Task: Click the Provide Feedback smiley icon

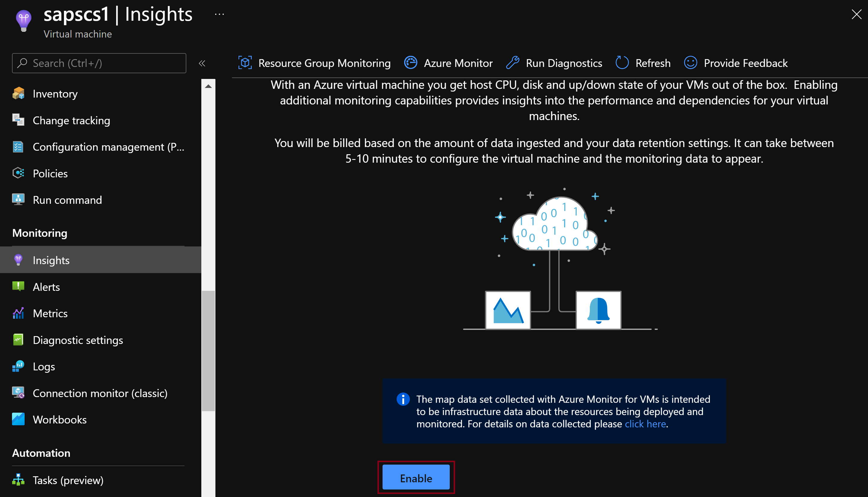Action: pyautogui.click(x=691, y=63)
